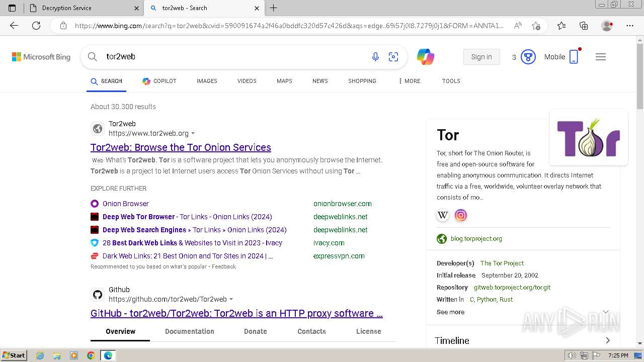644x362 pixels.
Task: Open the Favorites list icon
Action: point(561,26)
